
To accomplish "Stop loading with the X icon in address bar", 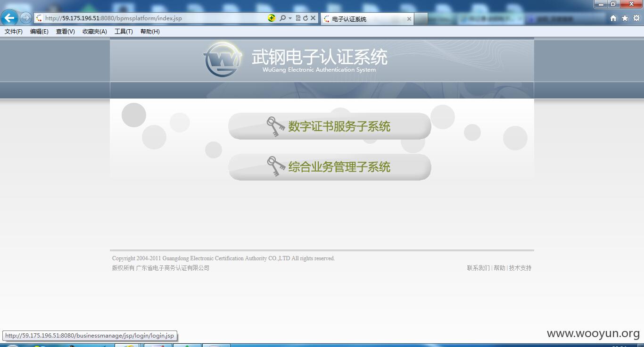I will [x=313, y=18].
